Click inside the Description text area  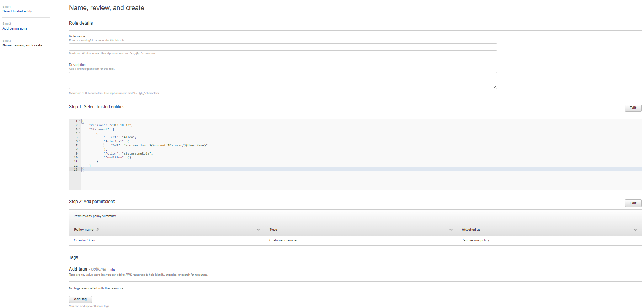(283, 80)
